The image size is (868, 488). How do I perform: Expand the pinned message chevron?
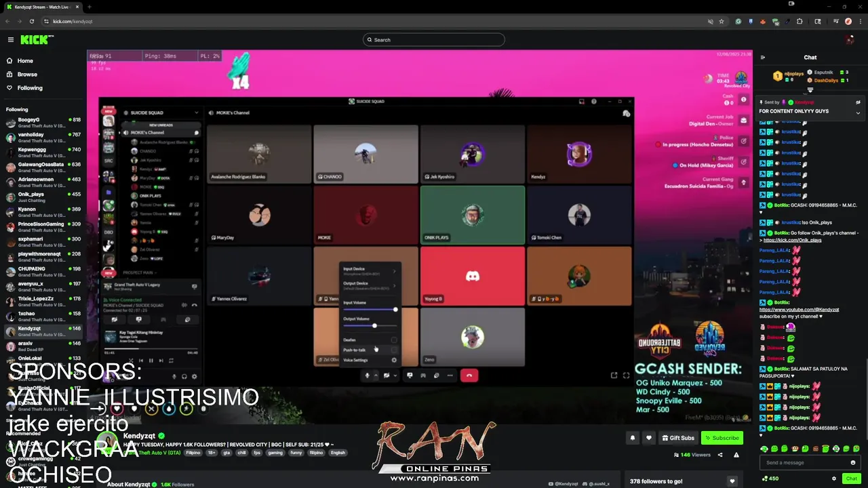[x=858, y=113]
